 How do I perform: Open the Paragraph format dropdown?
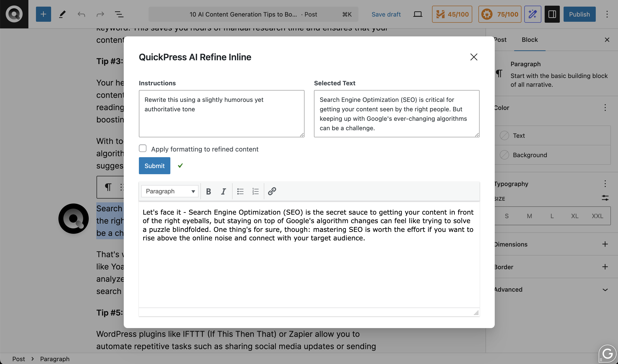point(170,191)
